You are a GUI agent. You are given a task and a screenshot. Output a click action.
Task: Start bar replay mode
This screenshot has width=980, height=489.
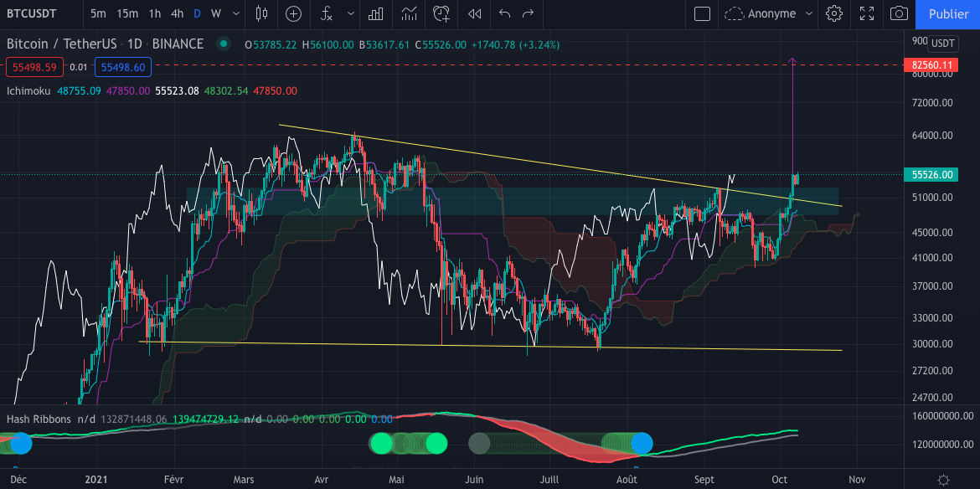click(x=473, y=14)
